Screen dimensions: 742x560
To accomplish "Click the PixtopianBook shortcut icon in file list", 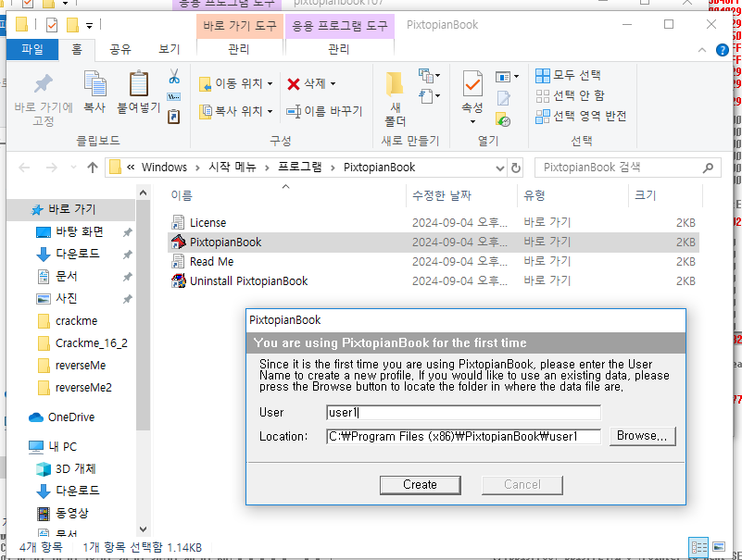I will (179, 242).
